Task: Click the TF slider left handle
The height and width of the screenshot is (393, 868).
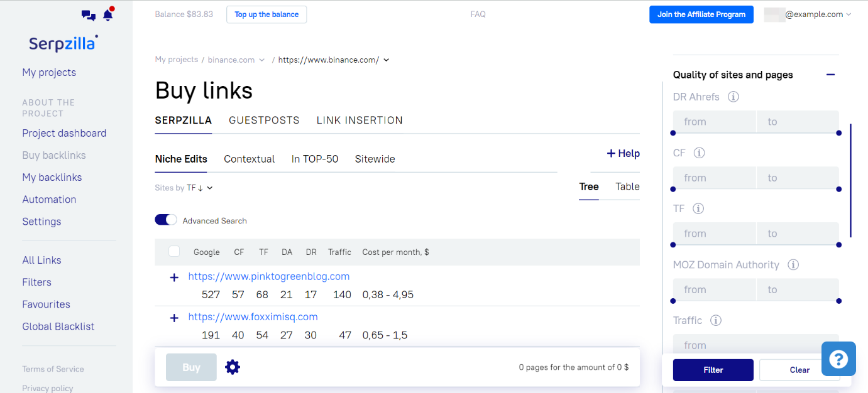Action: (x=673, y=245)
